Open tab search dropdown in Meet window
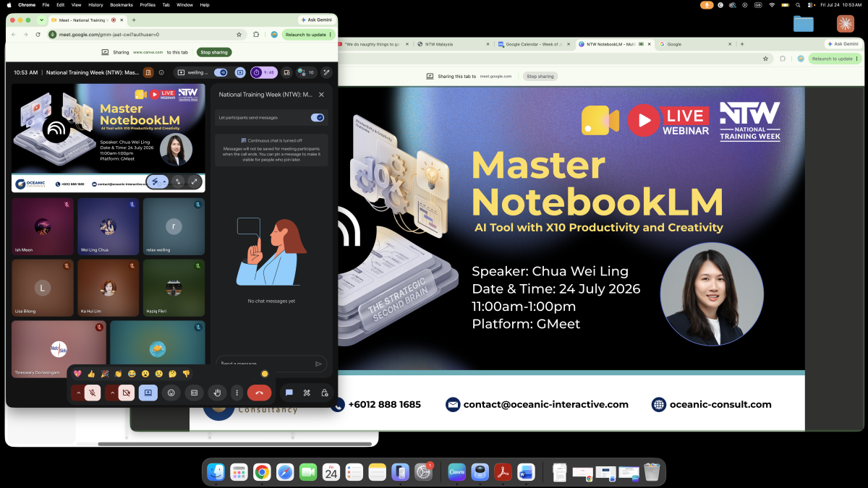Image resolution: width=868 pixels, height=488 pixels. coord(41,20)
